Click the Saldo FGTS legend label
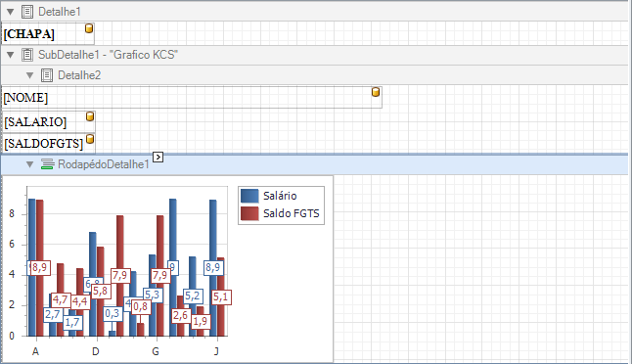The image size is (632, 364). [x=292, y=213]
